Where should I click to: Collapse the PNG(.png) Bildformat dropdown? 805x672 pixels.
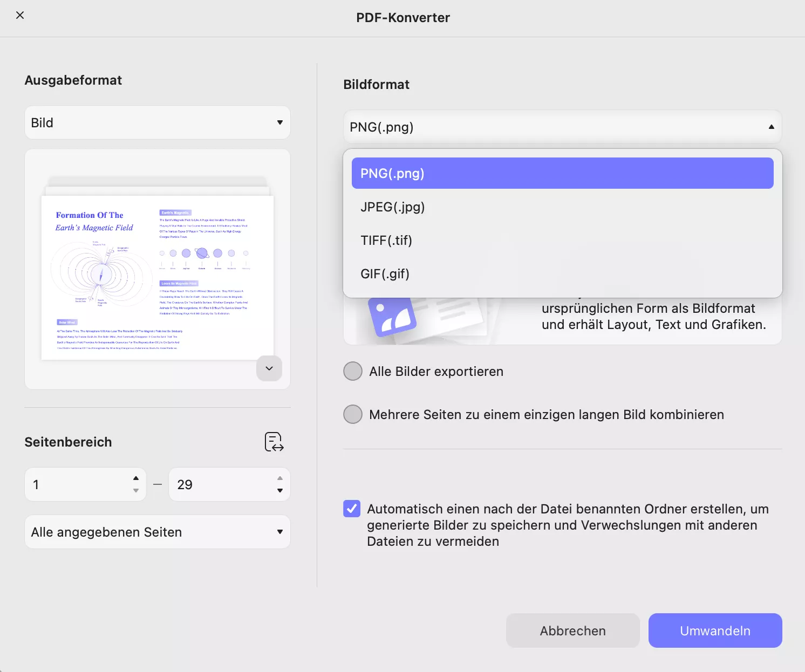pyautogui.click(x=561, y=127)
